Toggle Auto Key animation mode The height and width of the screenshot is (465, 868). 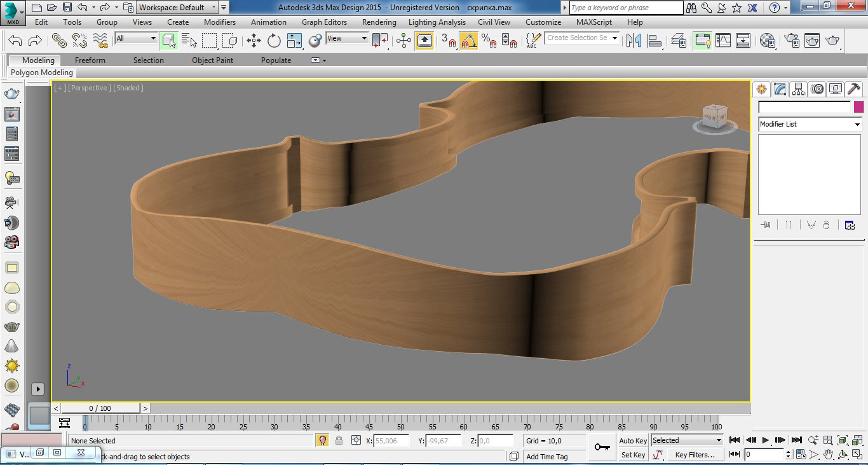(633, 440)
